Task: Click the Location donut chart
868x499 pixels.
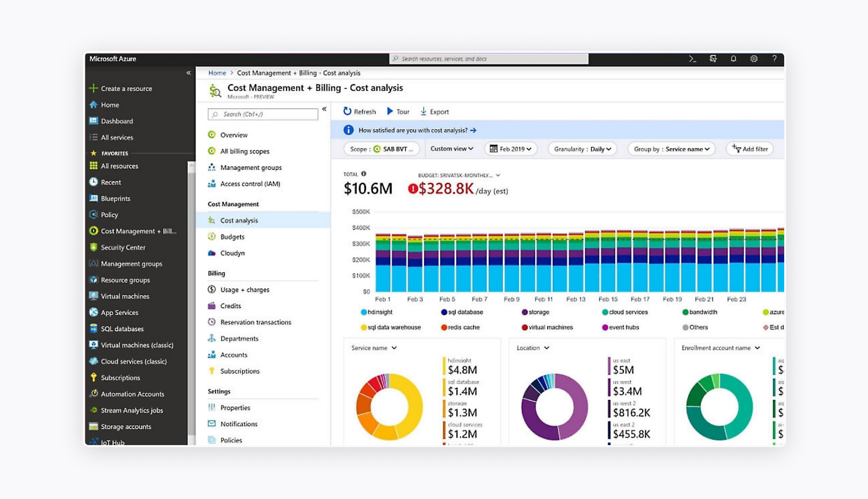Action: [x=554, y=407]
